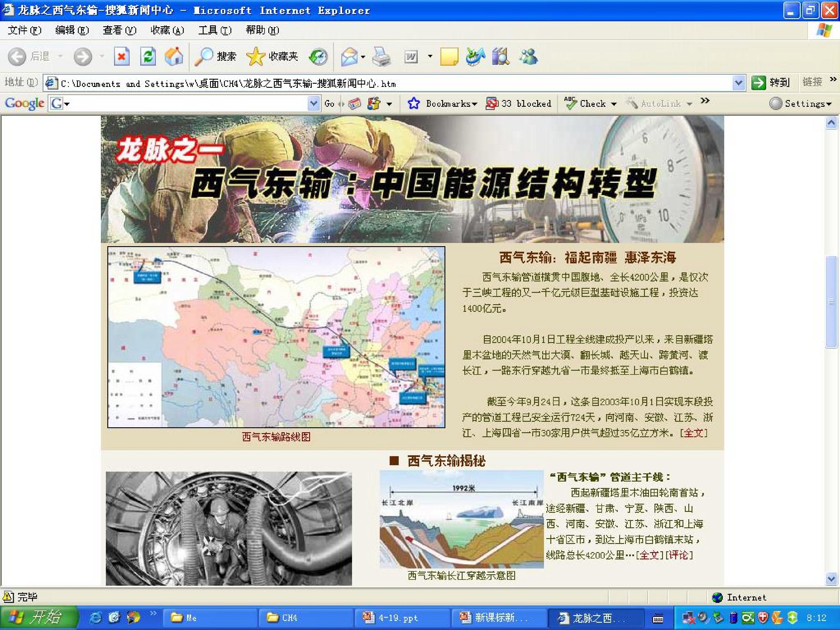The image size is (840, 630).
Task: Click the Go button on Google toolbar
Action: pos(329,104)
